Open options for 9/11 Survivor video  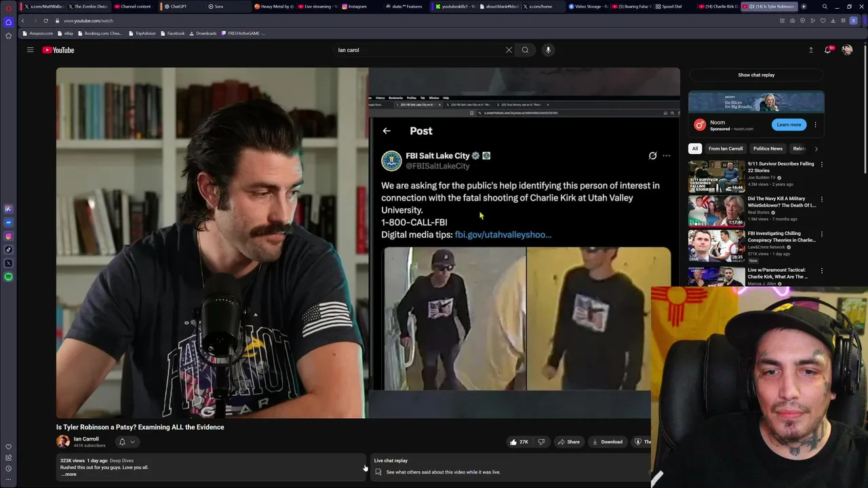coord(821,165)
